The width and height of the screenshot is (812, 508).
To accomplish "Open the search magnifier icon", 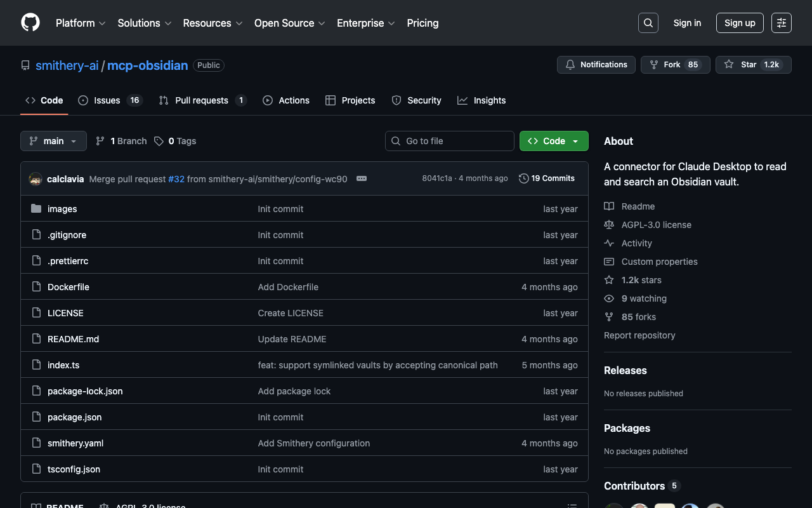I will pyautogui.click(x=648, y=23).
